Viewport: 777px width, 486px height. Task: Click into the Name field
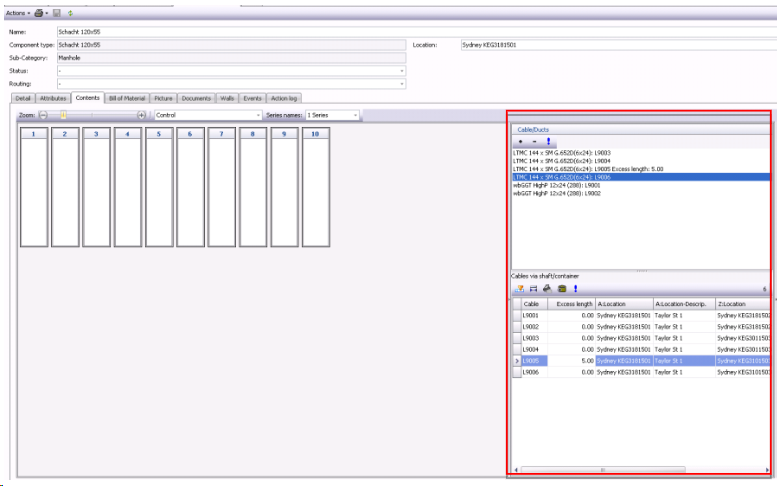416,32
